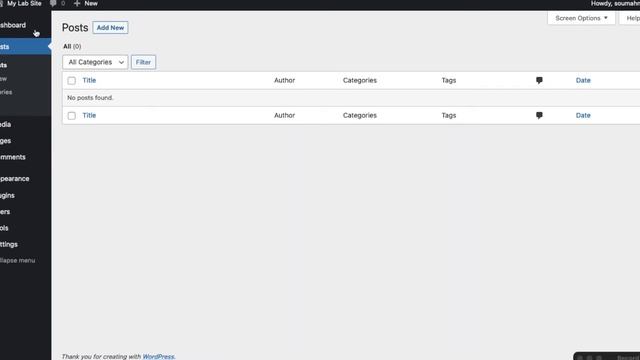
Task: Click the Categories column header at top
Action: point(360,80)
